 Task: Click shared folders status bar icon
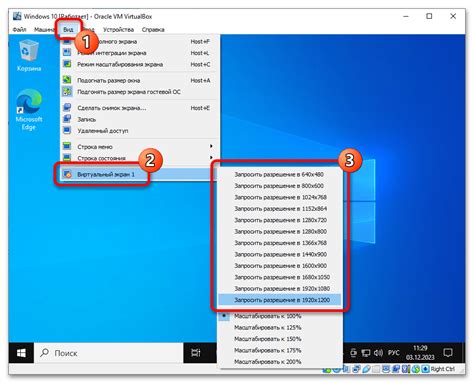click(376, 369)
